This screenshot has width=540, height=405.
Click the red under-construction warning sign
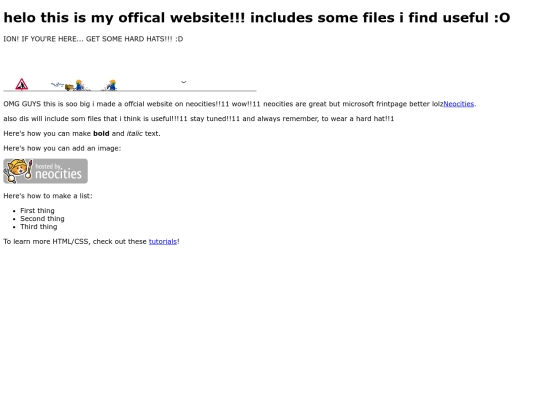pos(21,84)
